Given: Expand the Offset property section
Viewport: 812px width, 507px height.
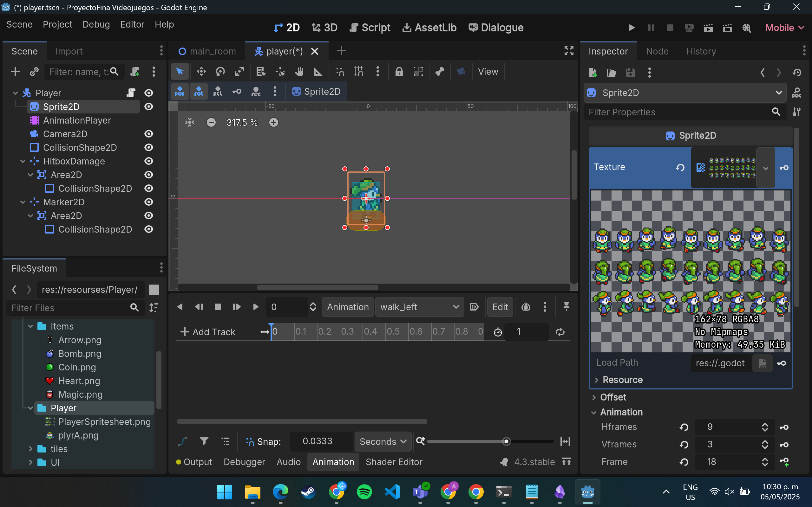Looking at the screenshot, I should coord(613,397).
